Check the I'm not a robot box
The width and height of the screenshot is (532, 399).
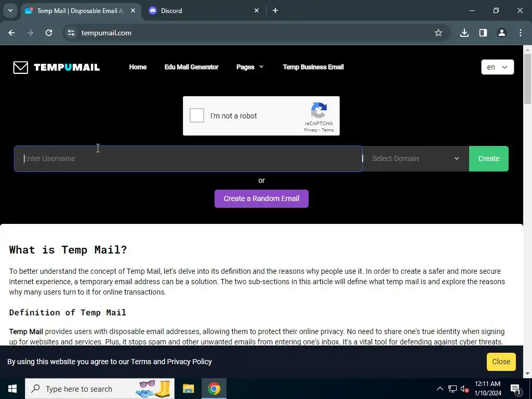coord(197,115)
